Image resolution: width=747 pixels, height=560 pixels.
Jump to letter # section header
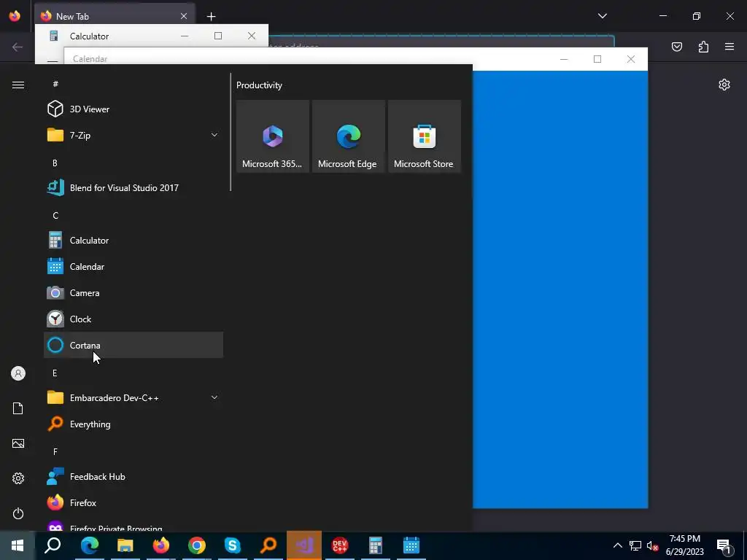point(55,84)
